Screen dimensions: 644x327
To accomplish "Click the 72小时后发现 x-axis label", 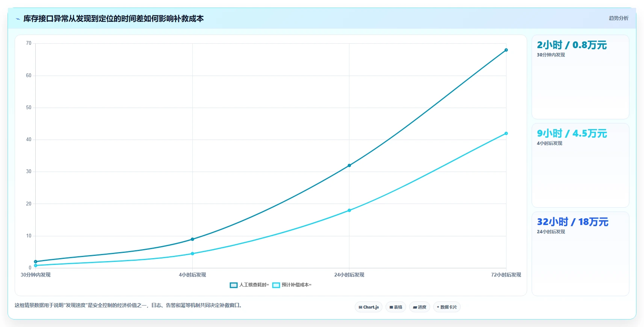I will point(506,275).
